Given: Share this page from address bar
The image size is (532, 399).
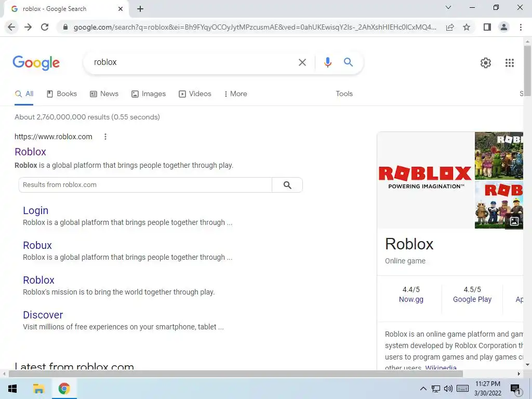Looking at the screenshot, I should tap(450, 27).
